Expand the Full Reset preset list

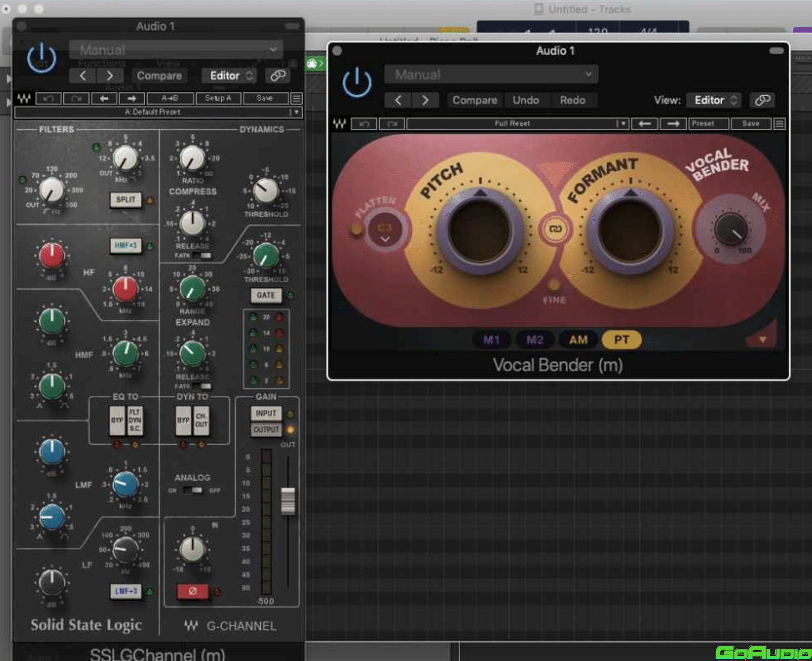point(622,124)
